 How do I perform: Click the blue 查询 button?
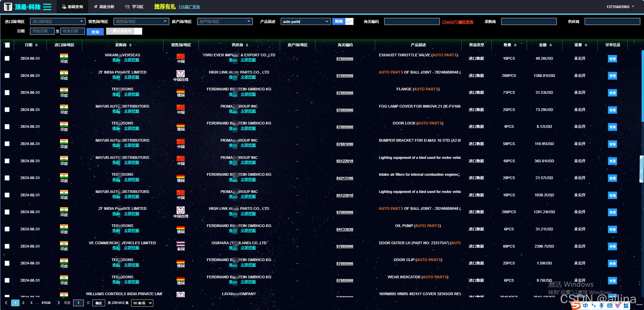(95, 32)
